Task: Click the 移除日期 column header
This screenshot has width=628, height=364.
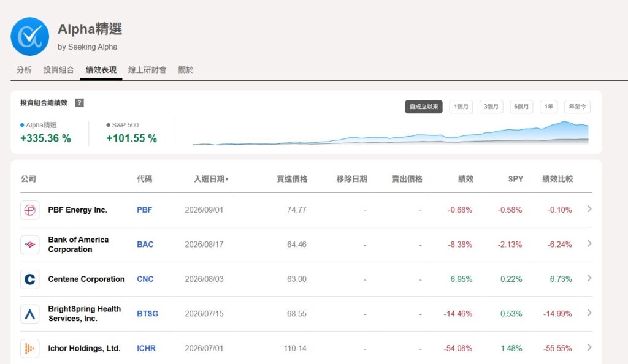Action: pyautogui.click(x=351, y=179)
